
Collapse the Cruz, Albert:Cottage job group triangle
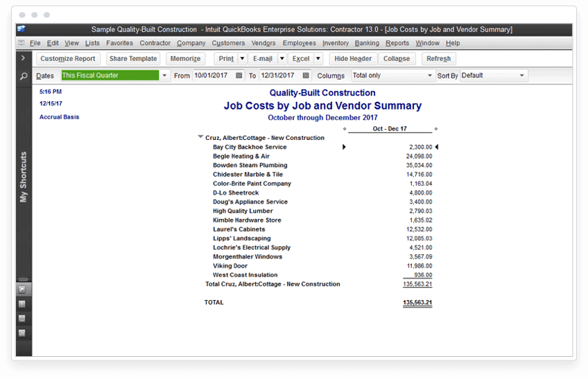[x=200, y=137]
